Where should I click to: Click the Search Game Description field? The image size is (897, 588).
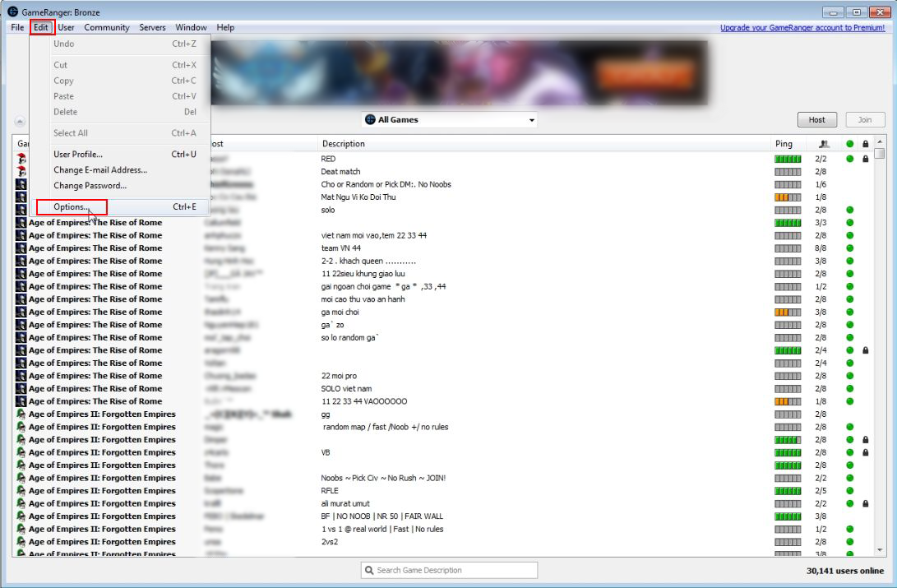coord(450,570)
